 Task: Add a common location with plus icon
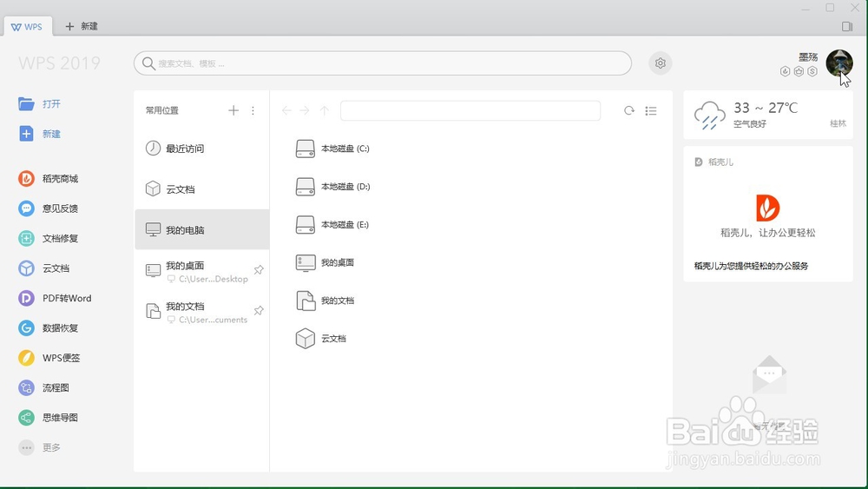(x=233, y=110)
